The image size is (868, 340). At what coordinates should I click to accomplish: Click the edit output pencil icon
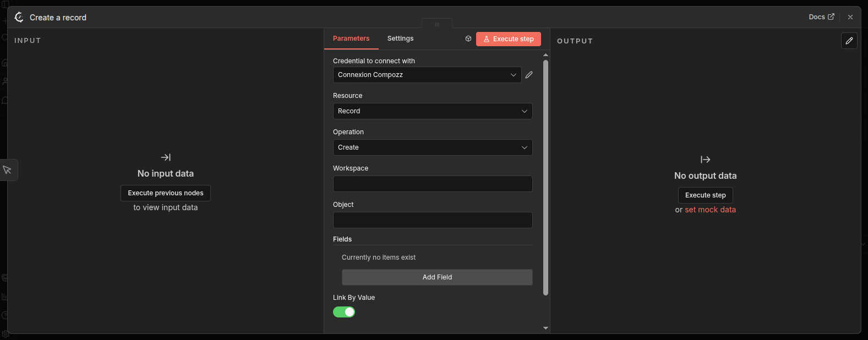pyautogui.click(x=849, y=41)
